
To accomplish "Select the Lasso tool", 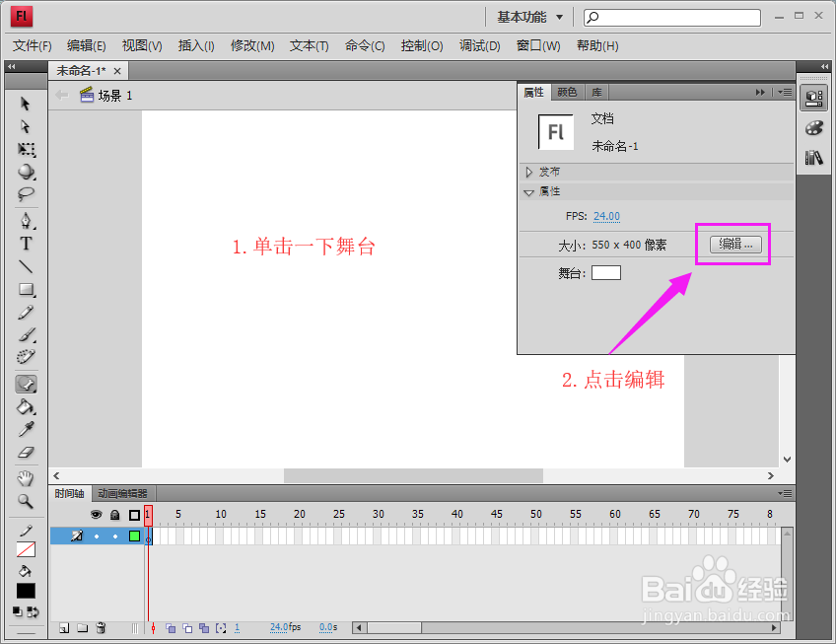I will click(x=26, y=193).
